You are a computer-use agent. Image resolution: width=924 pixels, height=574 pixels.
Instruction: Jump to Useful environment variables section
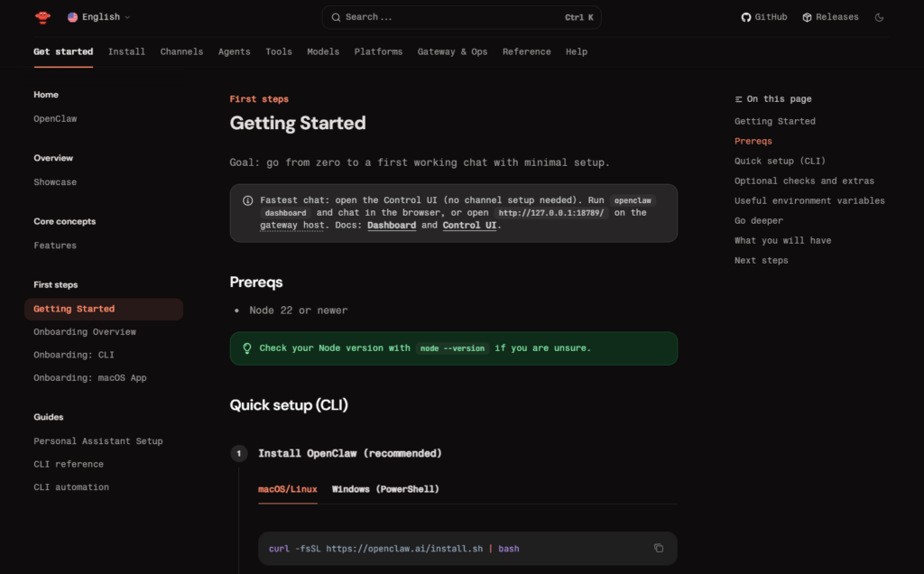click(x=809, y=200)
